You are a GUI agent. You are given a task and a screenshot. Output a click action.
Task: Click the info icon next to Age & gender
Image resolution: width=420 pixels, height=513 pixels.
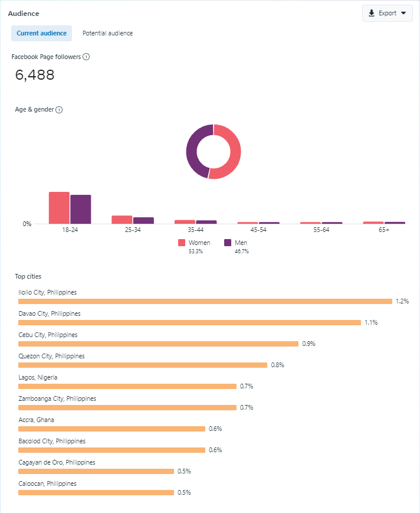click(x=59, y=110)
